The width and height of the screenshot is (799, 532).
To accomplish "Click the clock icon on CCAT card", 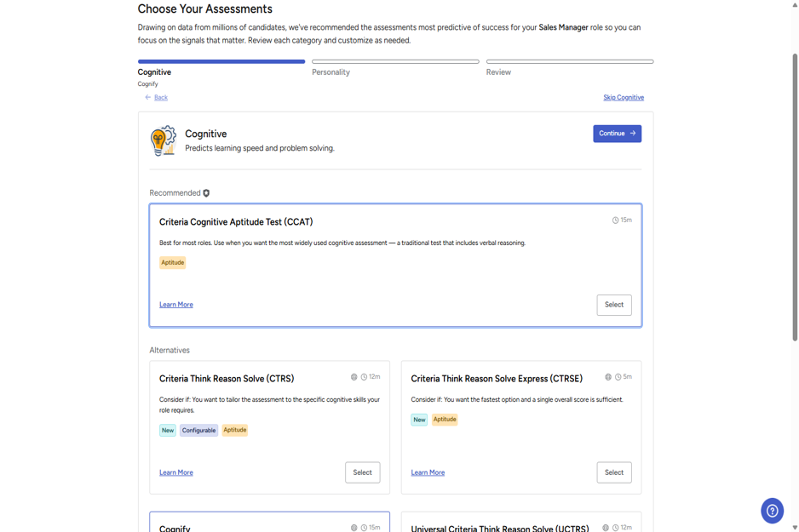I will coord(615,220).
